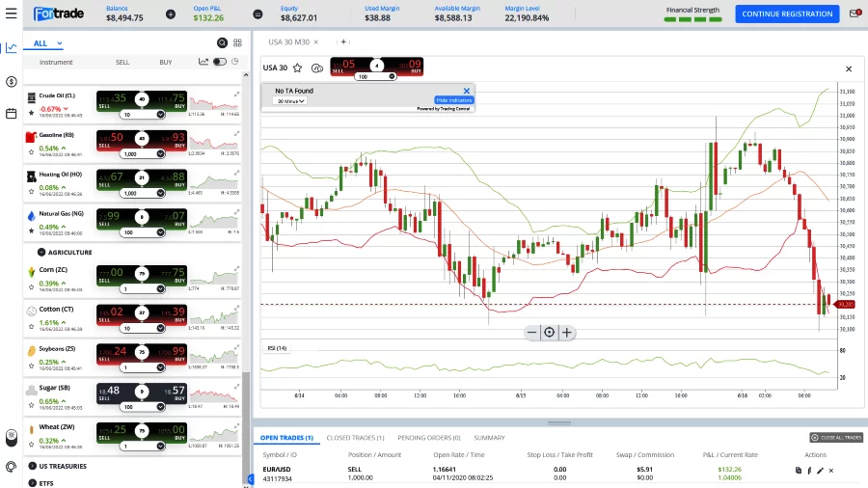This screenshot has width=868, height=488.
Task: Unfavorite Crude Oil by clicking its star
Action: pos(32,112)
